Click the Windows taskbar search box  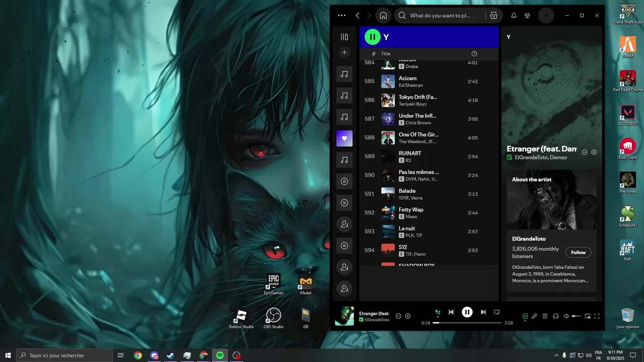(64, 355)
